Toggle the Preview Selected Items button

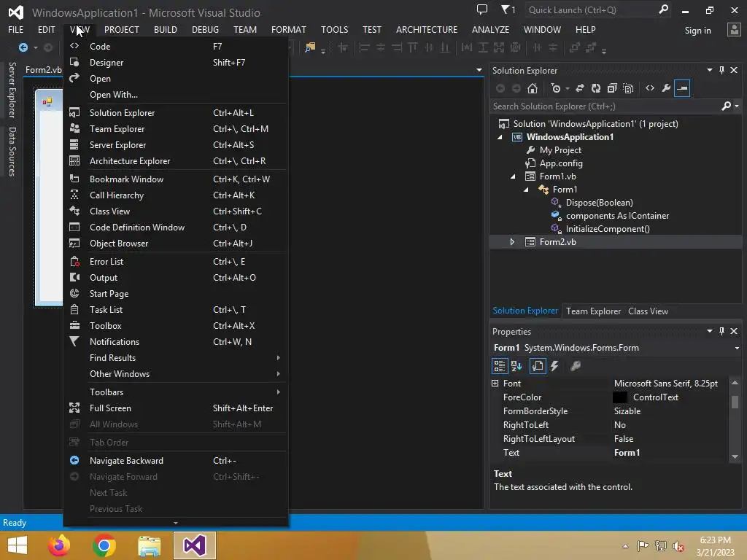pos(682,88)
